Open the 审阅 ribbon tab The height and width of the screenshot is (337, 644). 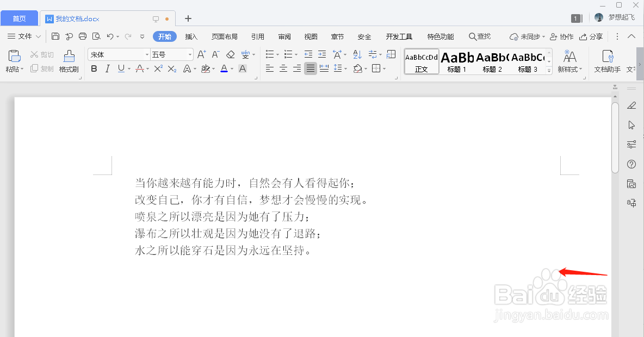284,36
